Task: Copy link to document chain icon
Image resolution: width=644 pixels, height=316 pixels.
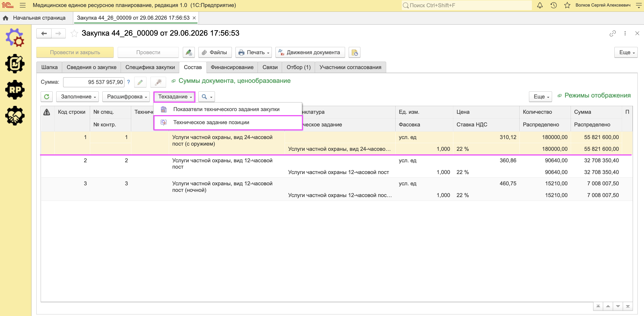Action: [613, 33]
